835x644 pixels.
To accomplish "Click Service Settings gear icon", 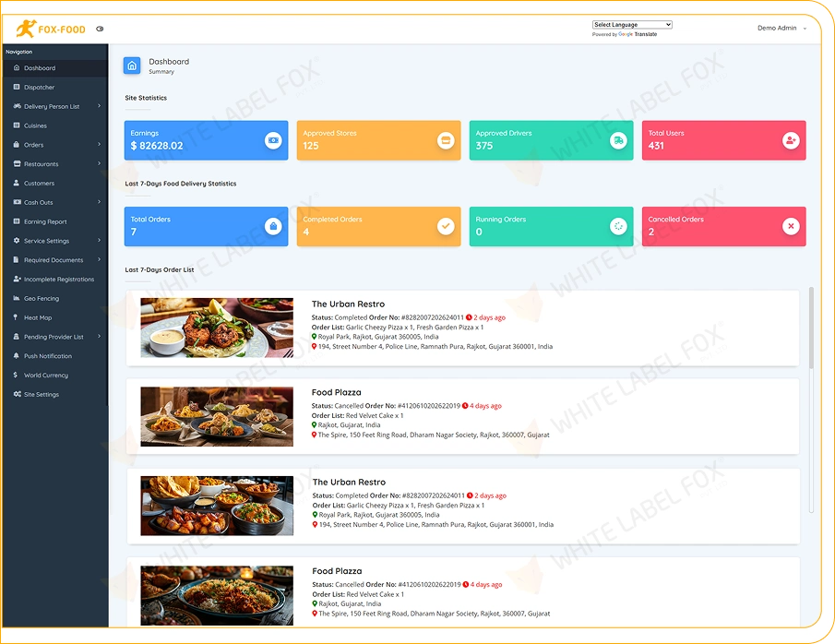I will pos(17,240).
